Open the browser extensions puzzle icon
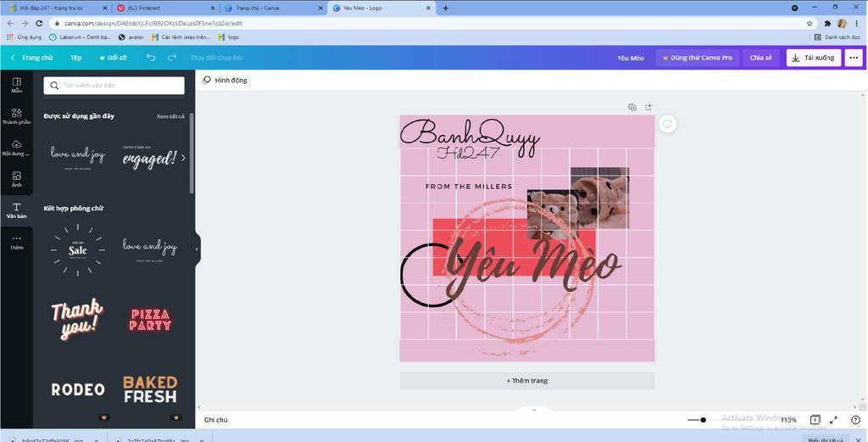This screenshot has width=868, height=442. point(827,23)
